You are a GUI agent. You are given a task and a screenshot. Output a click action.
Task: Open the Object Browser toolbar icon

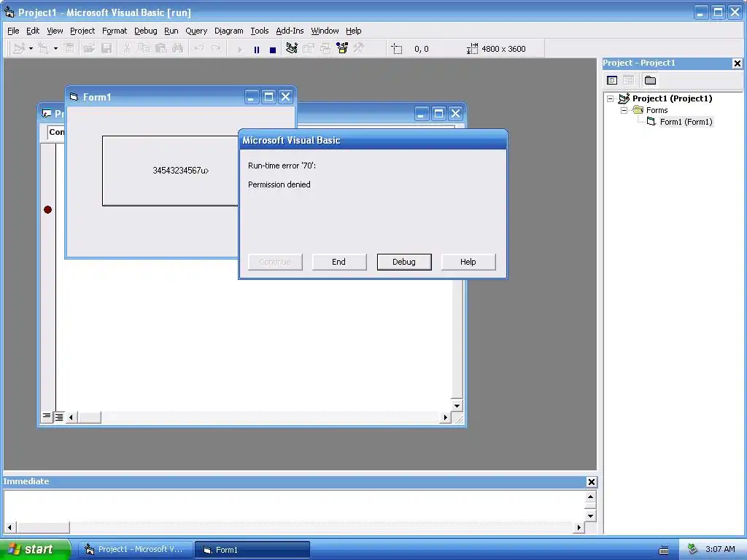[342, 48]
